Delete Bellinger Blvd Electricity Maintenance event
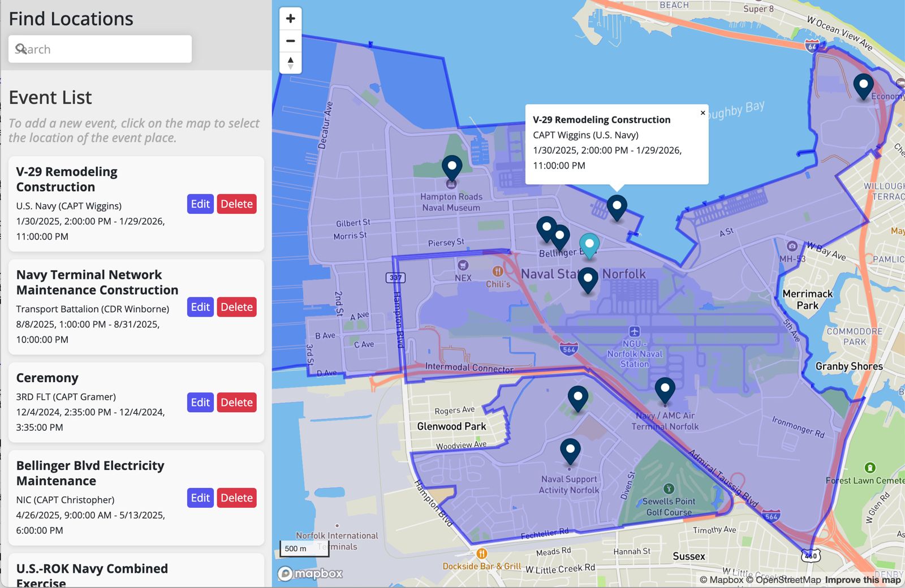Image resolution: width=905 pixels, height=588 pixels. tap(236, 498)
